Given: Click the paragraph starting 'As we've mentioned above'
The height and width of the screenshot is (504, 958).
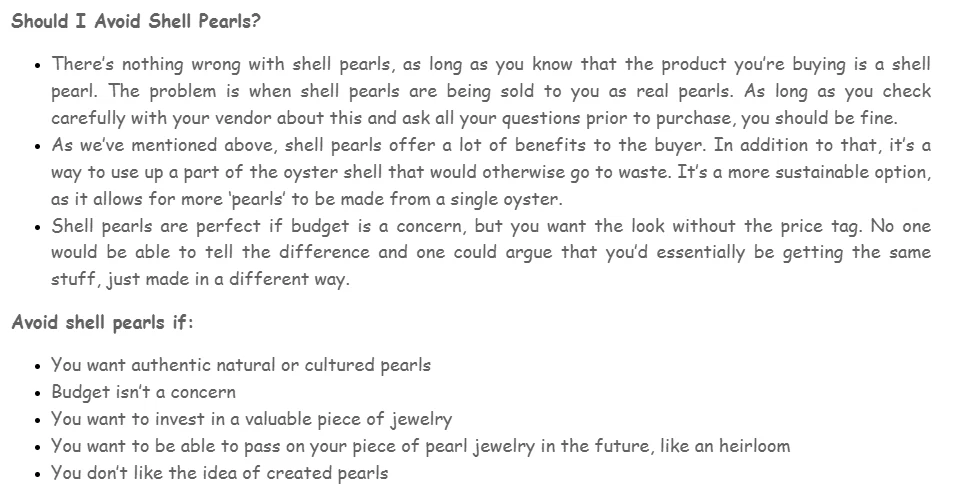Looking at the screenshot, I should coord(490,172).
